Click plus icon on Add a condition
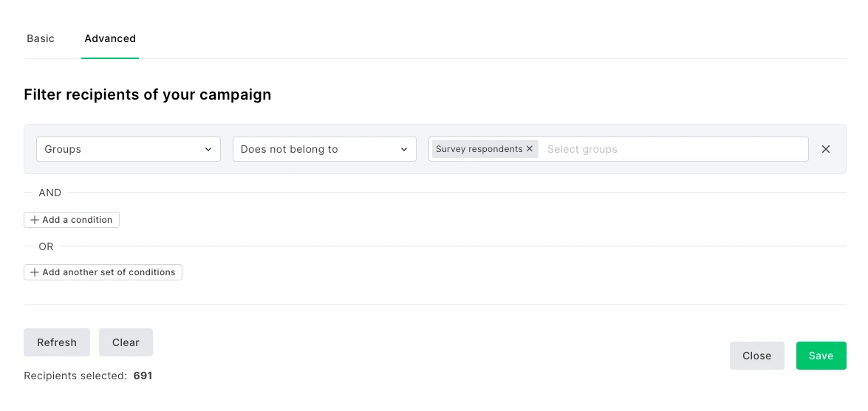The height and width of the screenshot is (411, 868). click(35, 220)
